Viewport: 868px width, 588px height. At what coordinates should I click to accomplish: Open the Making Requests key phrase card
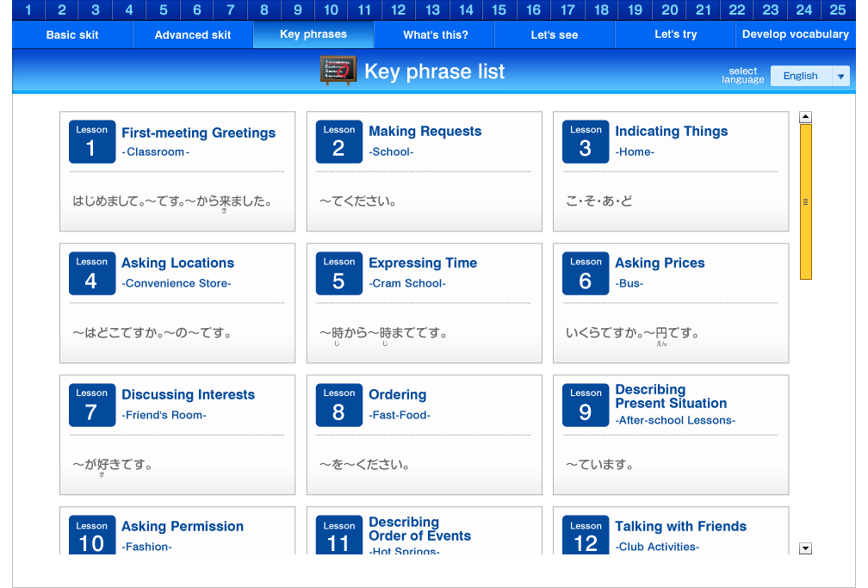click(424, 170)
